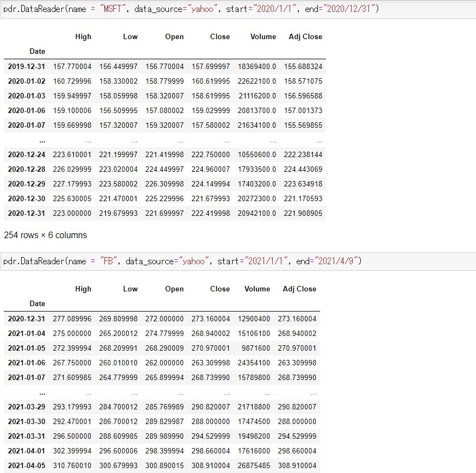Click the 2021-01-05 date row label
476x473 pixels.
(x=27, y=348)
